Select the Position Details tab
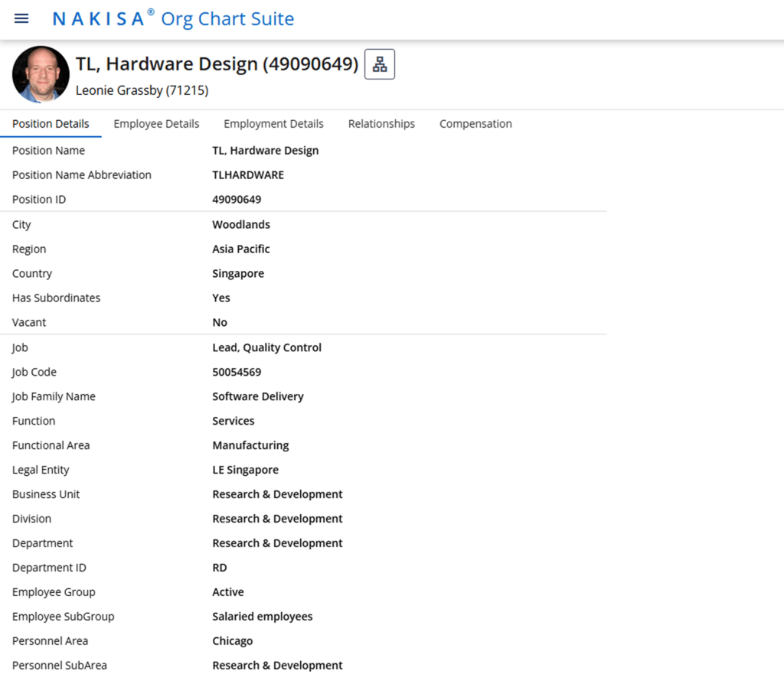 click(x=51, y=123)
